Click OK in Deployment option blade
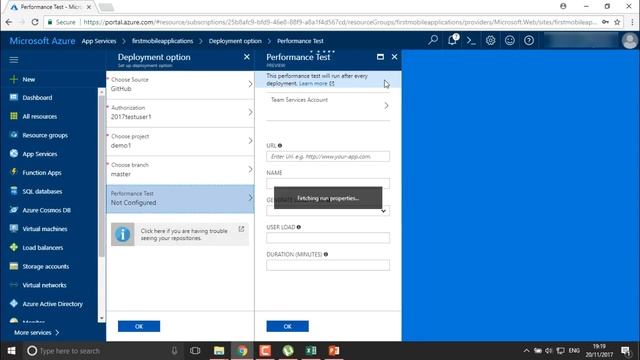This screenshot has width=640, height=360. click(x=139, y=326)
